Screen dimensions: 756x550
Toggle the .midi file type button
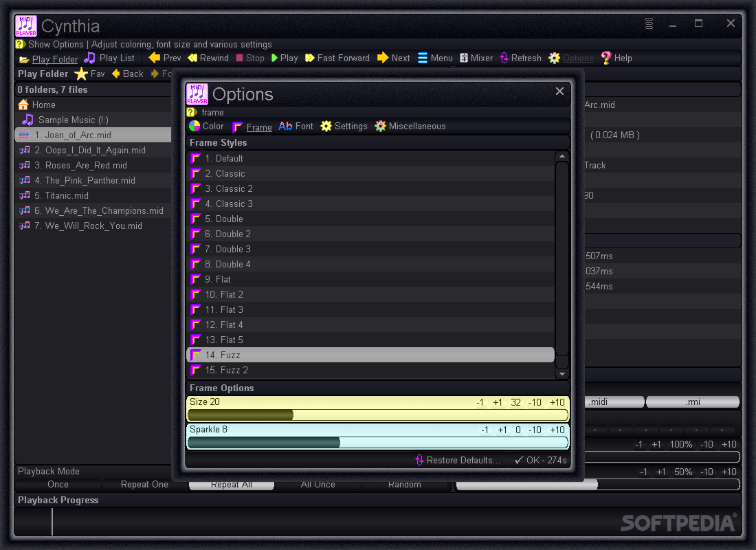[x=614, y=402]
